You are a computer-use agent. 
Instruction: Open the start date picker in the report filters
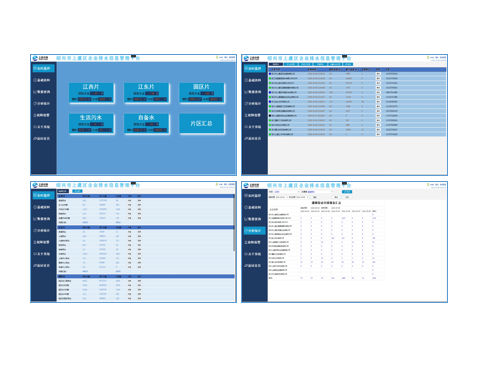point(281,197)
